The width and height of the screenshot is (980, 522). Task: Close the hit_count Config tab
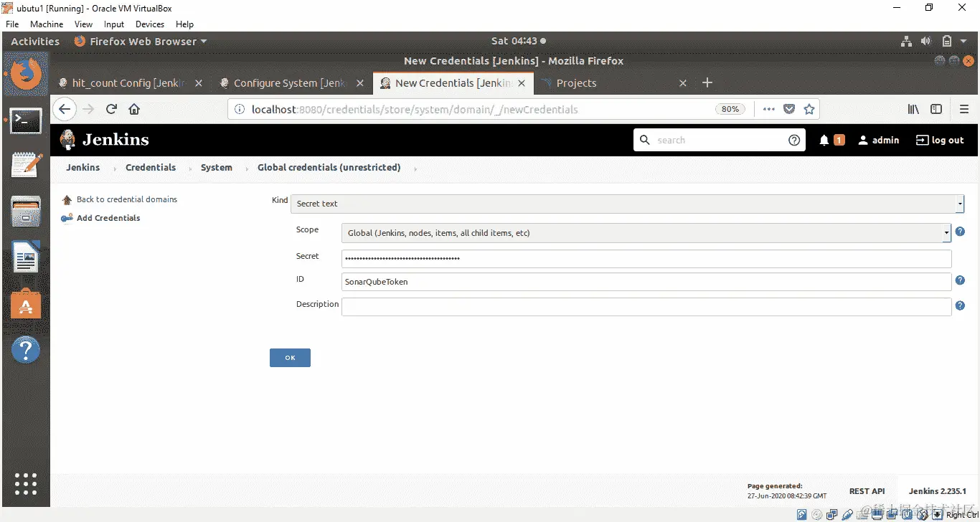[x=199, y=83]
